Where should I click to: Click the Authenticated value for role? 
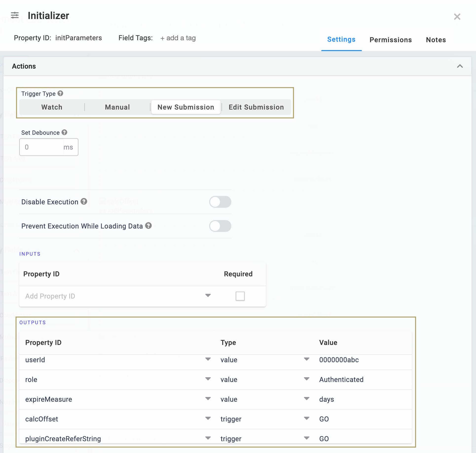(341, 379)
